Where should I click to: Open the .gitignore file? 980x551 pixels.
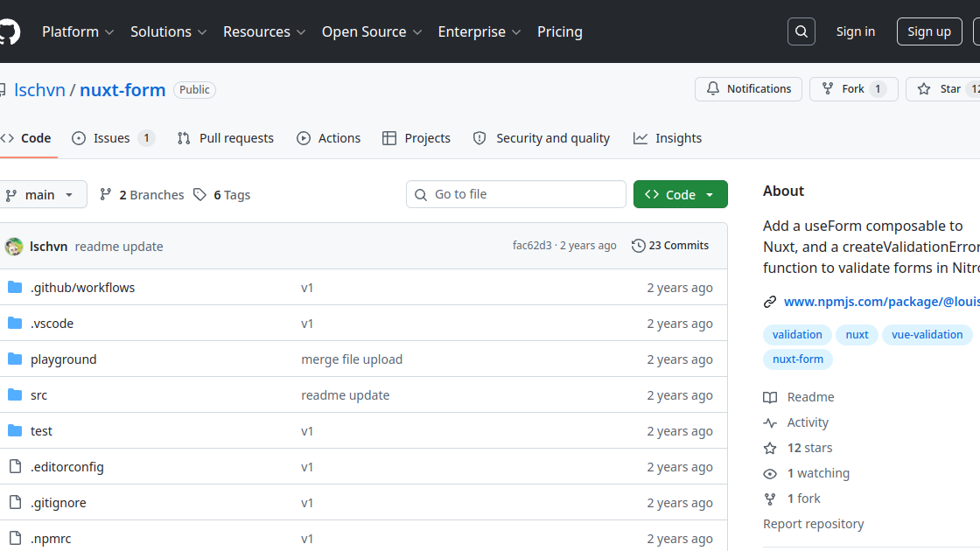click(58, 503)
